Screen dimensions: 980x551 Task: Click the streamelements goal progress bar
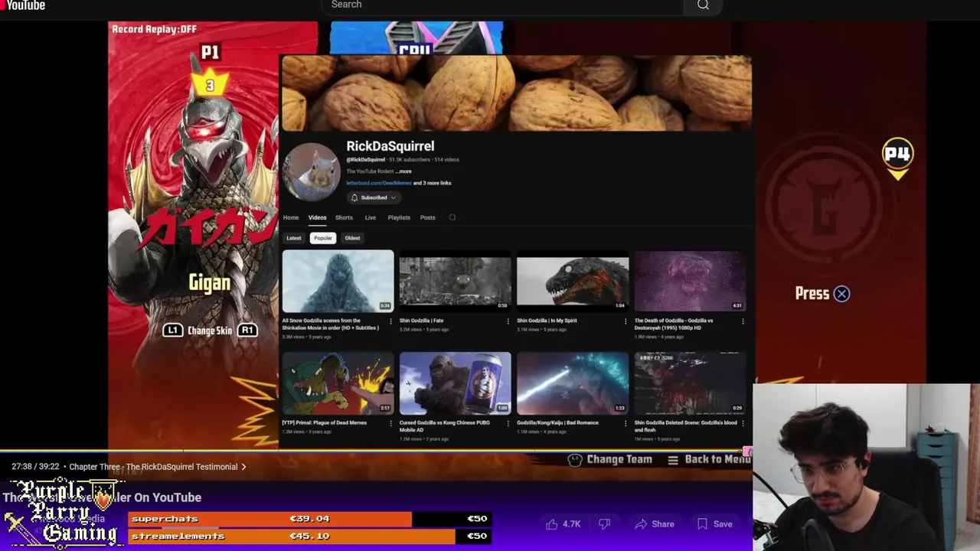[x=310, y=536]
